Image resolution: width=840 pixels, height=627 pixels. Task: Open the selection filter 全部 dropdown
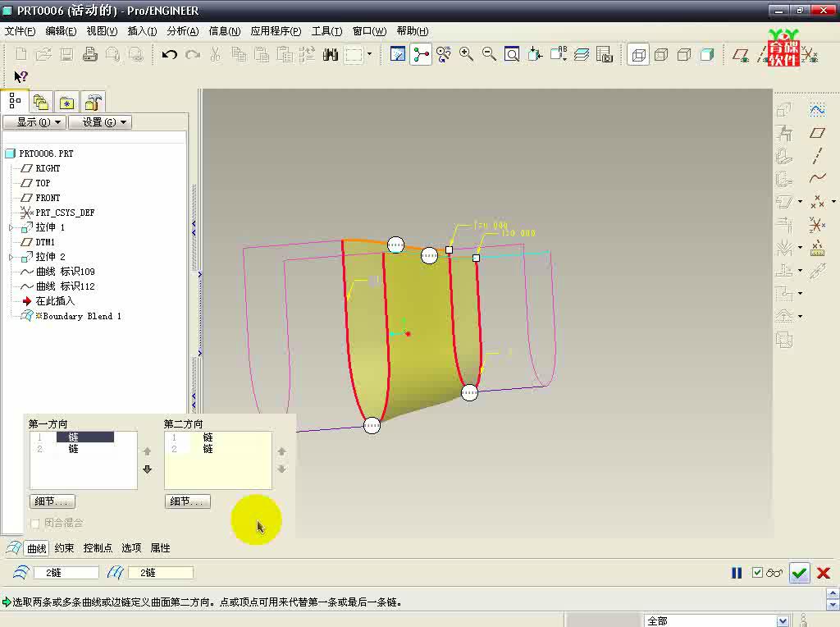pyautogui.click(x=782, y=621)
